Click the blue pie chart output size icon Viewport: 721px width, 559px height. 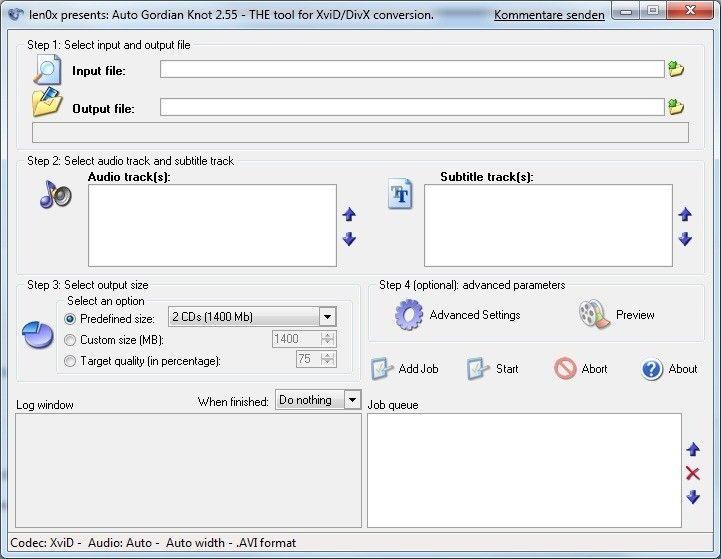[x=38, y=335]
